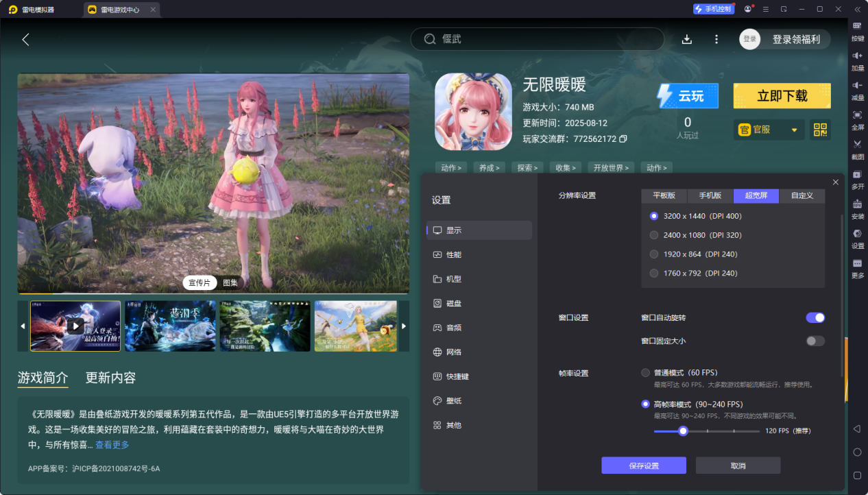Open the 开放世界 > tag
Image resolution: width=868 pixels, height=495 pixels.
point(612,167)
